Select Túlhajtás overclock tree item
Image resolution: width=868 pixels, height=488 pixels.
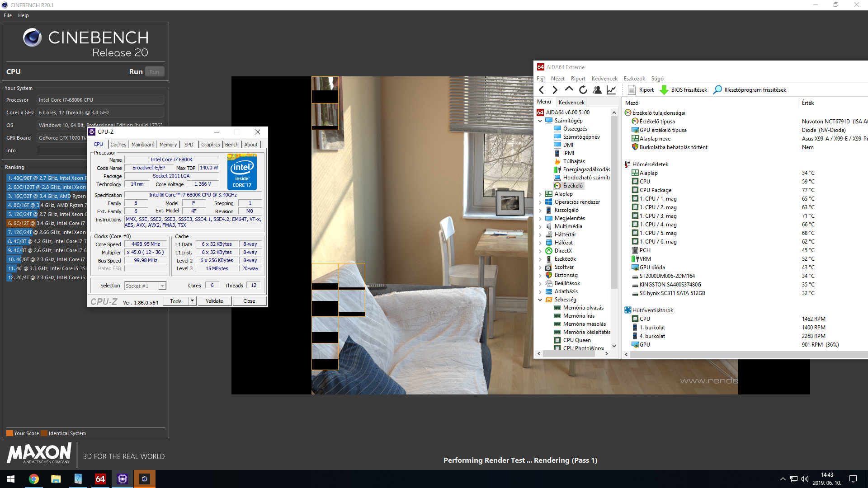tap(570, 161)
